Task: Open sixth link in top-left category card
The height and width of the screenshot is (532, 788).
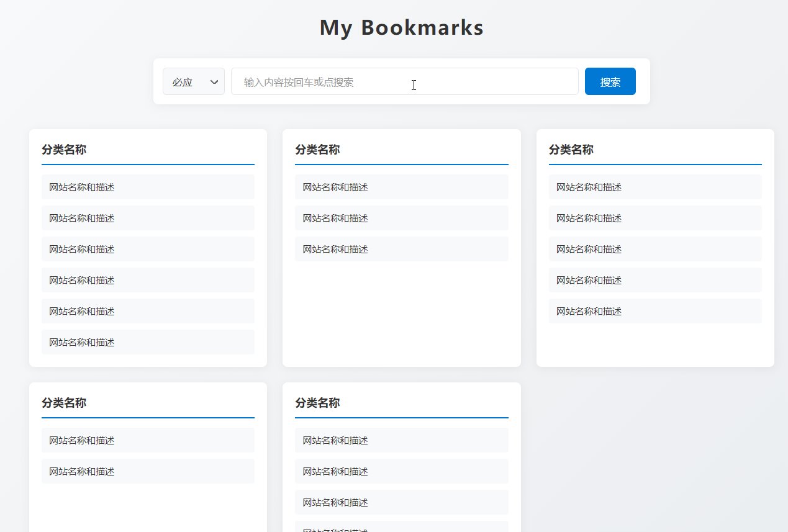Action: point(148,342)
